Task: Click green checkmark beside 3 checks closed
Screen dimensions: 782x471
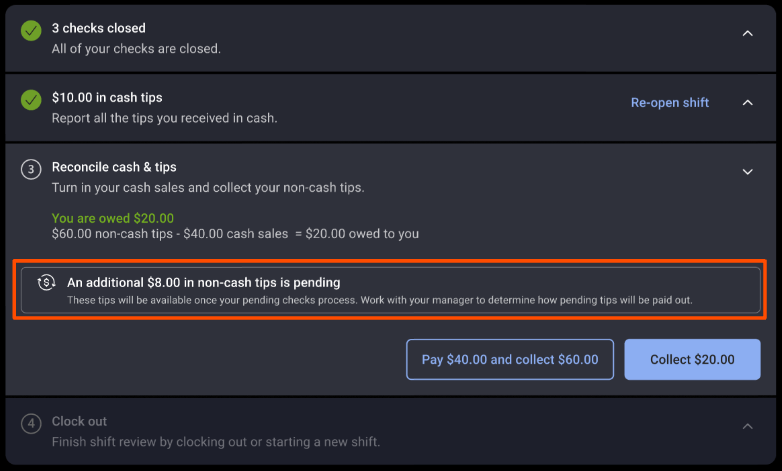Action: coord(32,32)
